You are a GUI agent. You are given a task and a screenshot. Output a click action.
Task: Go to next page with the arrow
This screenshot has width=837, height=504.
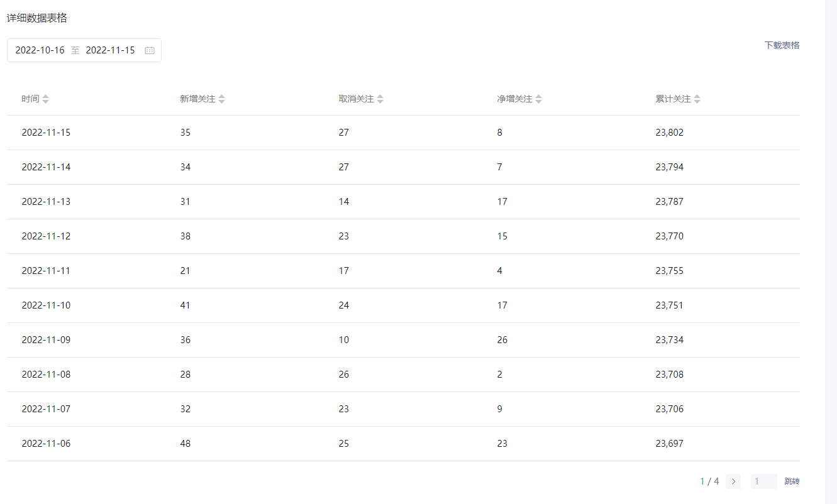coord(733,481)
